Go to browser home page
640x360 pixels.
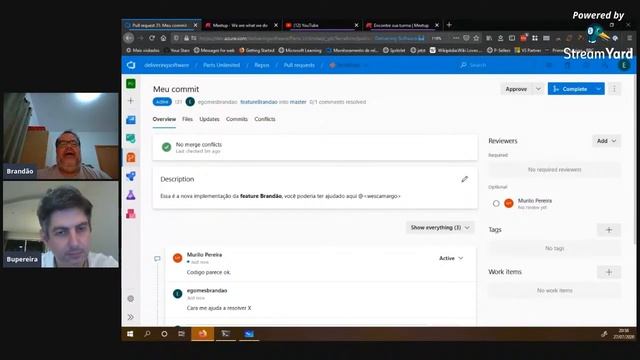point(163,38)
